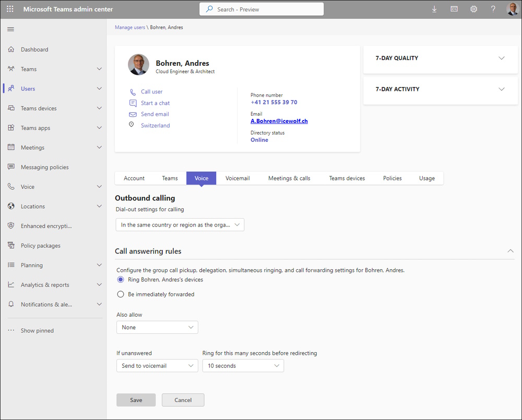The height and width of the screenshot is (420, 522).
Task: Collapse the Call answering rules section
Action: (511, 251)
